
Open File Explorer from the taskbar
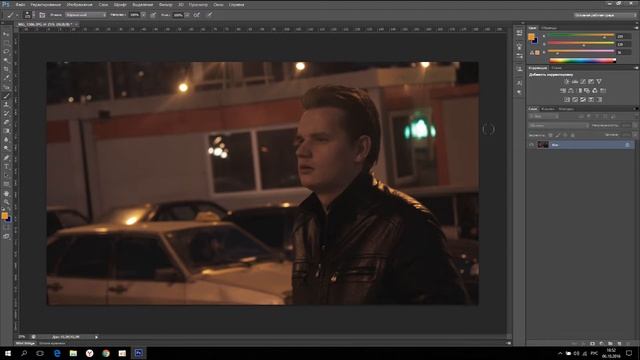tap(73, 353)
